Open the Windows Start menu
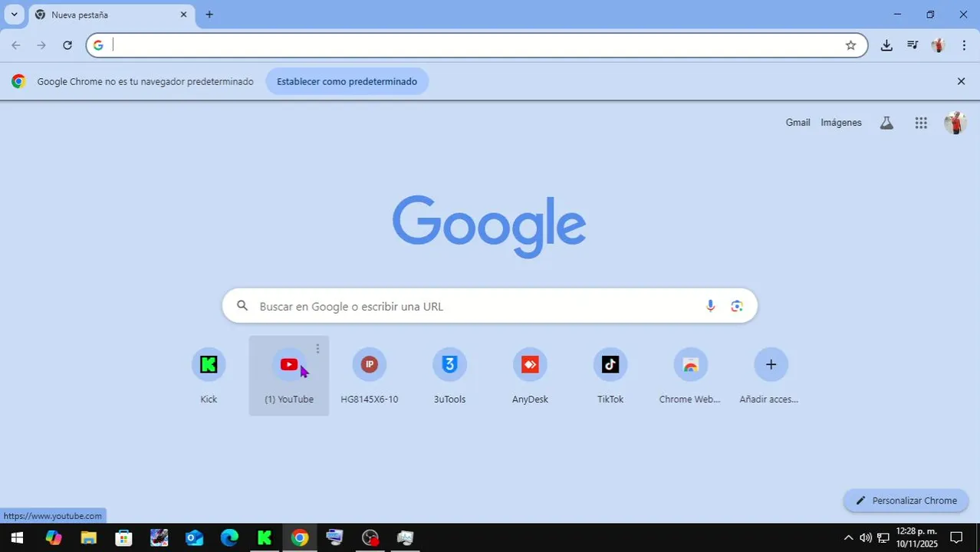The height and width of the screenshot is (552, 980). coord(16,537)
